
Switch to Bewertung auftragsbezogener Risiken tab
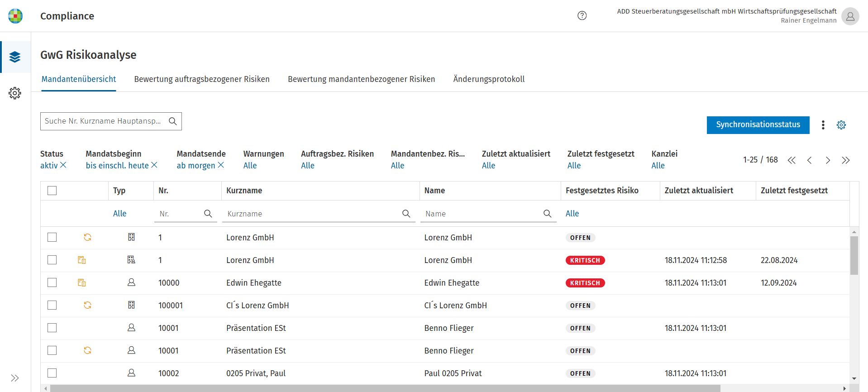[x=202, y=79]
